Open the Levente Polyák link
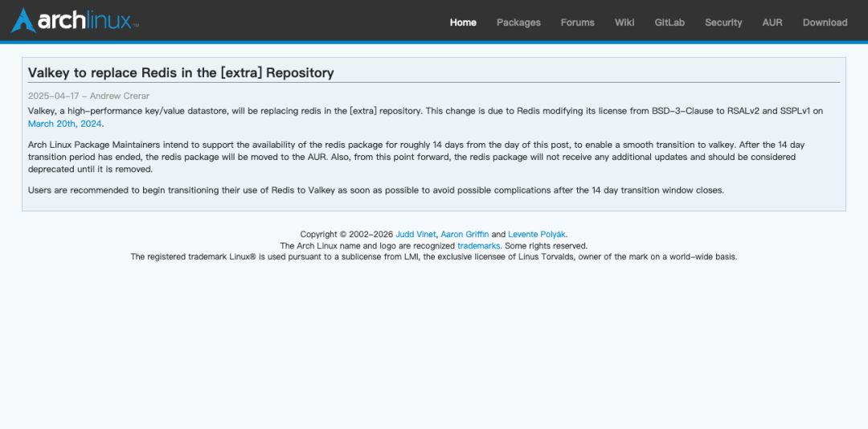The image size is (868, 429). [x=537, y=234]
